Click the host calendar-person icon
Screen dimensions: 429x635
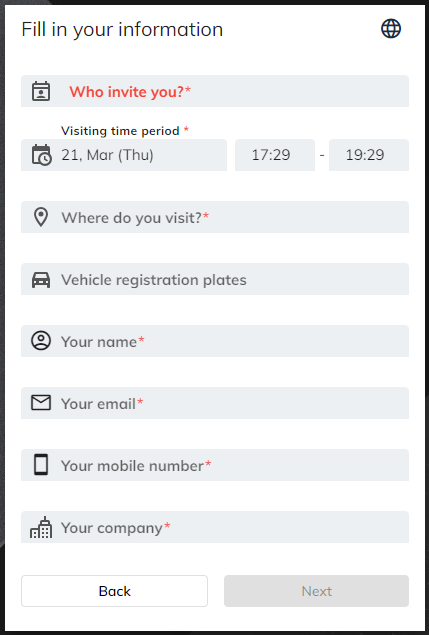(41, 91)
